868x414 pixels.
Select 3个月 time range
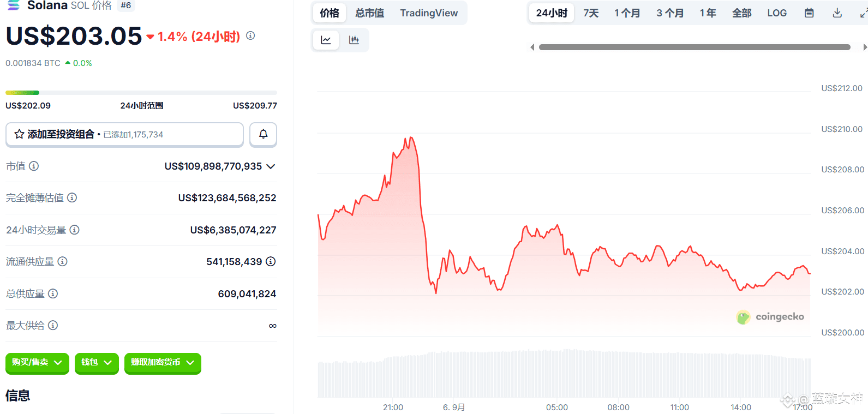pos(670,13)
